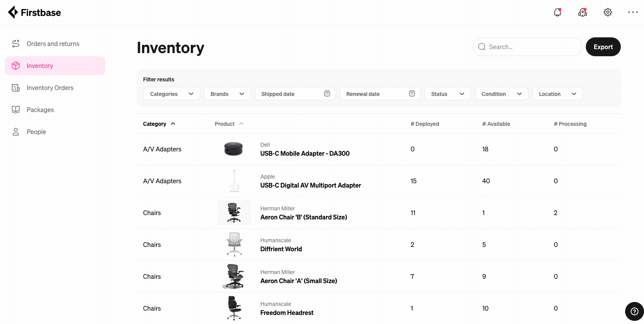
Task: Click the Shipped date field
Action: point(295,94)
